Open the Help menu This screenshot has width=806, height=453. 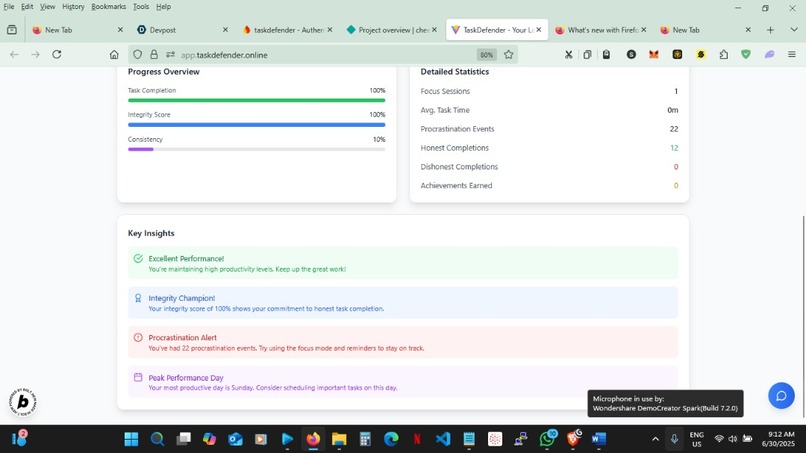163,7
